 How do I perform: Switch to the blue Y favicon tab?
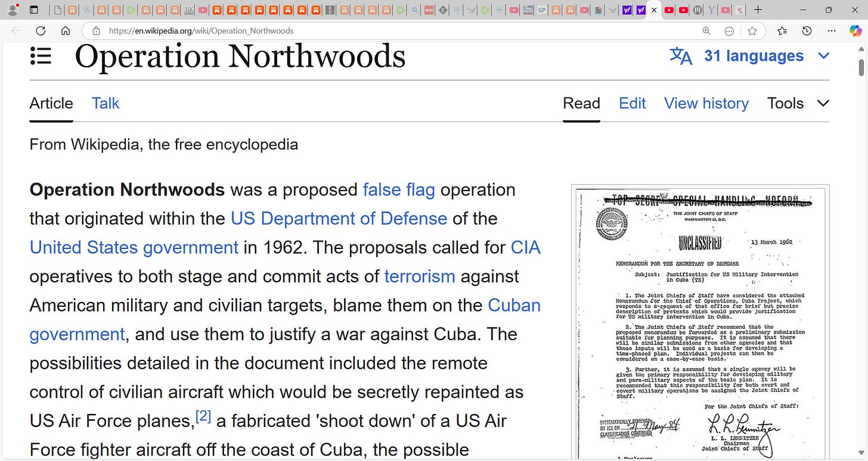click(x=712, y=10)
